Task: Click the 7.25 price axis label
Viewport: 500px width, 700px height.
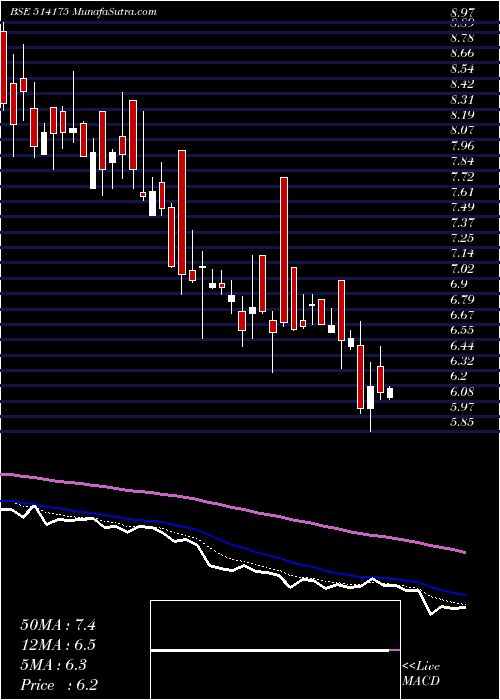Action: pos(463,238)
